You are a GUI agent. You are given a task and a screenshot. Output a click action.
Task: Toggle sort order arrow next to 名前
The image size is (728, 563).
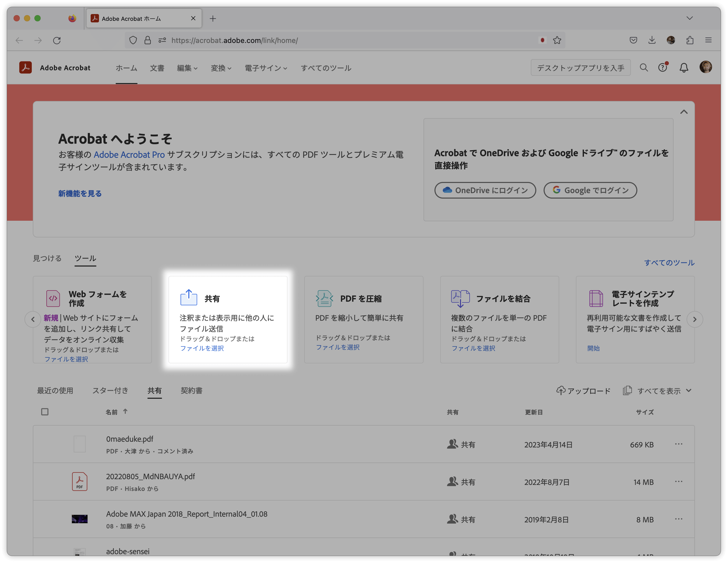coord(125,412)
